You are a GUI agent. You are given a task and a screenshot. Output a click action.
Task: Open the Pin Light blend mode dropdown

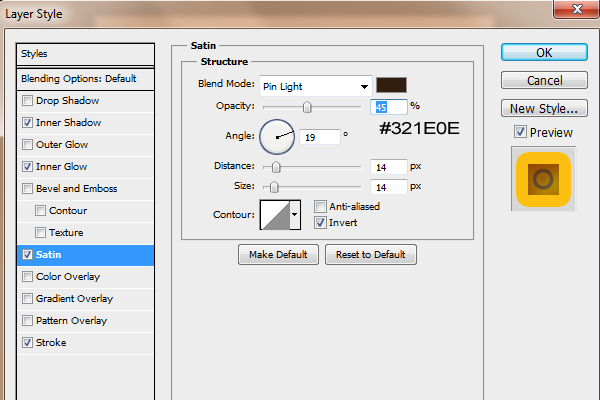pyautogui.click(x=316, y=86)
